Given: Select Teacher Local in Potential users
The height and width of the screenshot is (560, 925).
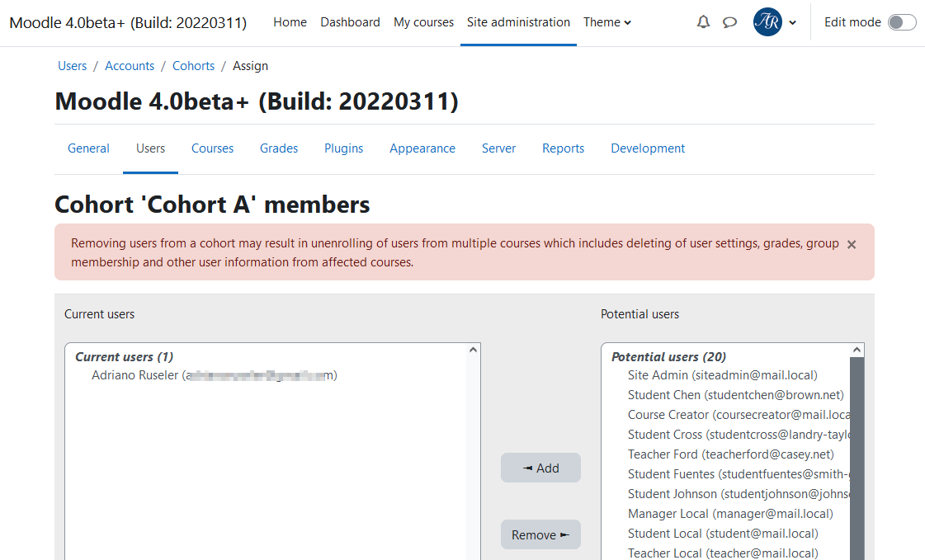Looking at the screenshot, I should pos(723,553).
